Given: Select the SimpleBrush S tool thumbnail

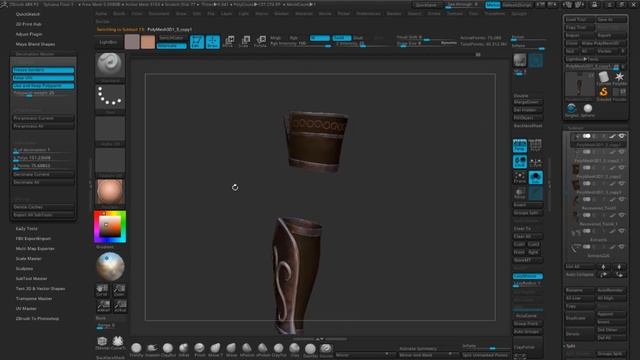Looking at the screenshot, I should (604, 93).
